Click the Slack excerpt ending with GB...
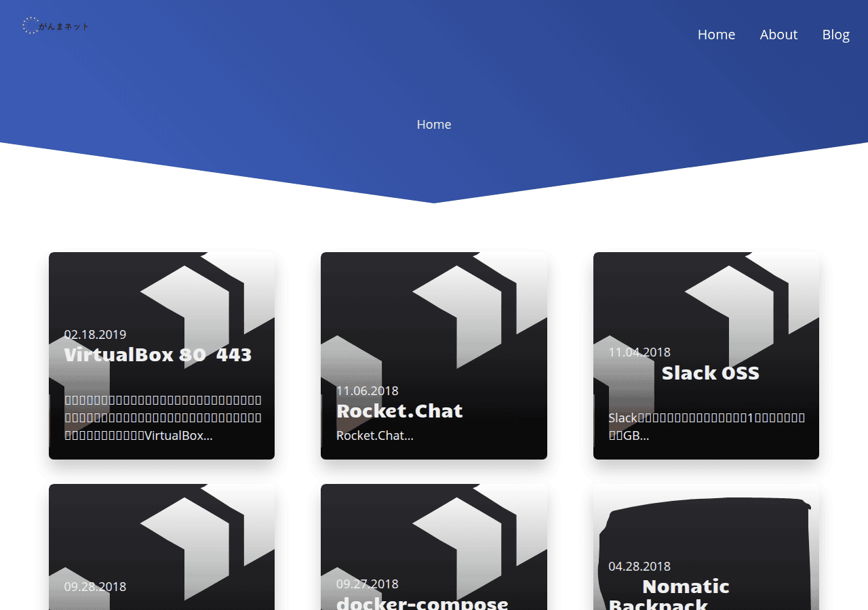868x610 pixels. (707, 426)
